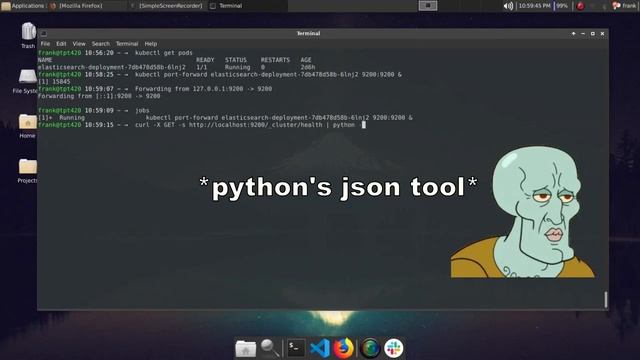Click the workspace switcher in top panel
The image size is (640, 360).
pos(428,6)
